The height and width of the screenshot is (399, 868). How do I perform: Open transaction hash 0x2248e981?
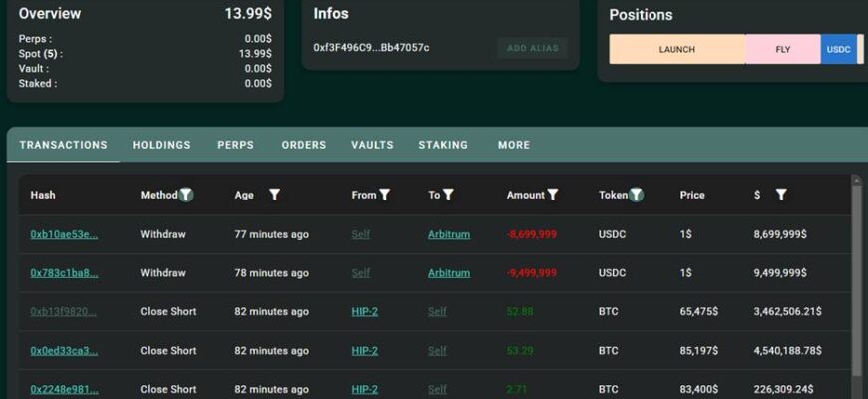64,390
